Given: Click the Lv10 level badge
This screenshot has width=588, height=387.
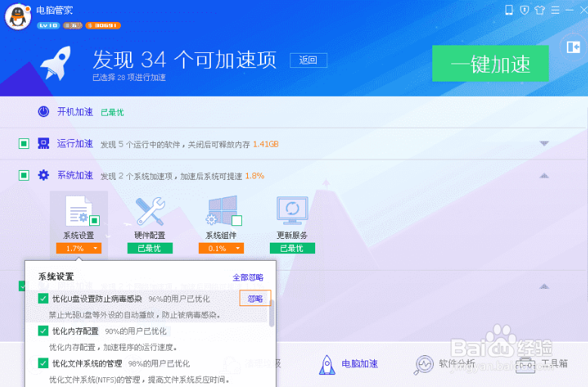Looking at the screenshot, I should point(48,26).
